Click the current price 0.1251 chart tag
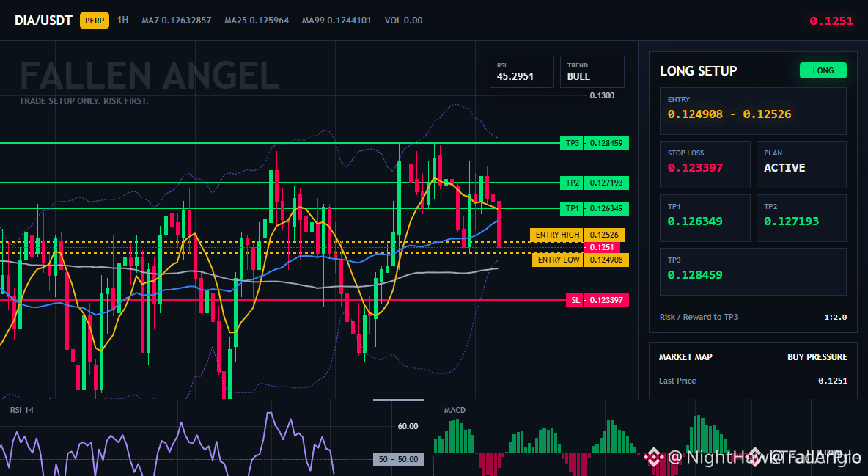Viewport: 868px width, 476px height. [602, 248]
